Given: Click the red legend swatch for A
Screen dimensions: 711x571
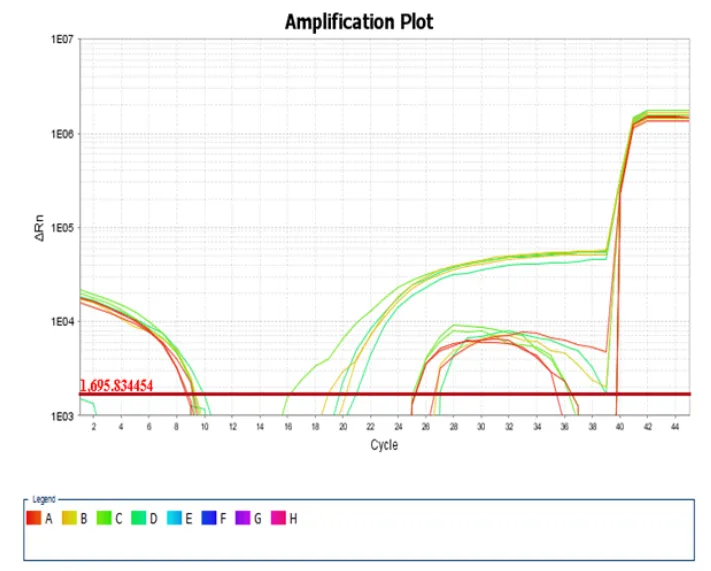Looking at the screenshot, I should pyautogui.click(x=33, y=518).
